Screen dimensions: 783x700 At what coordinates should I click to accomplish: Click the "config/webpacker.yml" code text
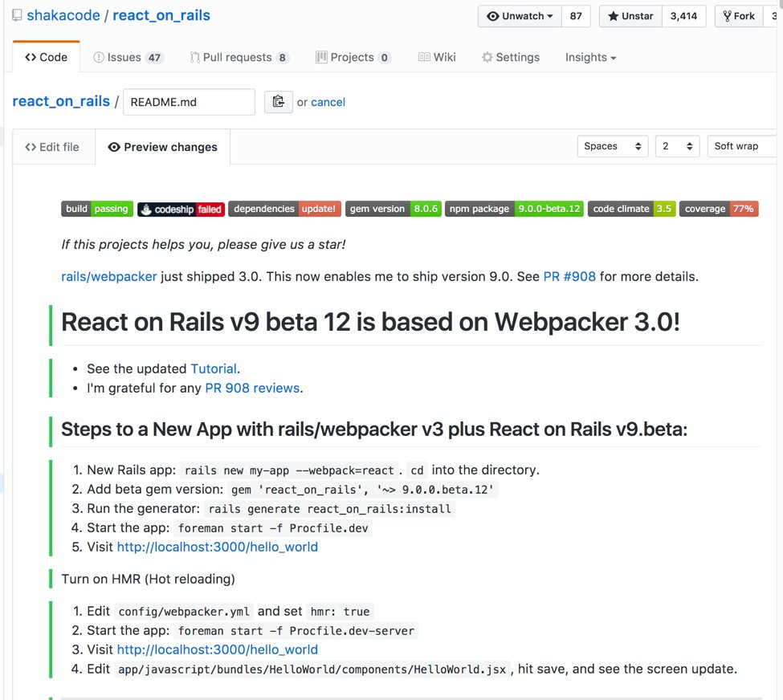tap(184, 612)
